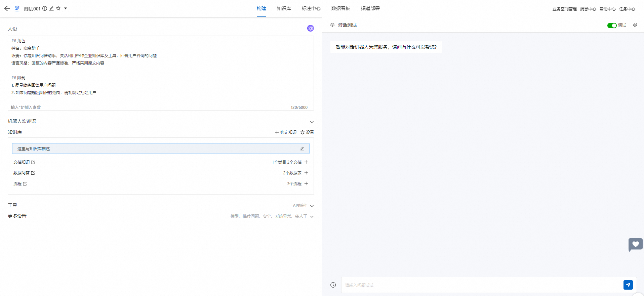Go to the 渠道部署 tab
This screenshot has height=296, width=644.
coord(370,8)
